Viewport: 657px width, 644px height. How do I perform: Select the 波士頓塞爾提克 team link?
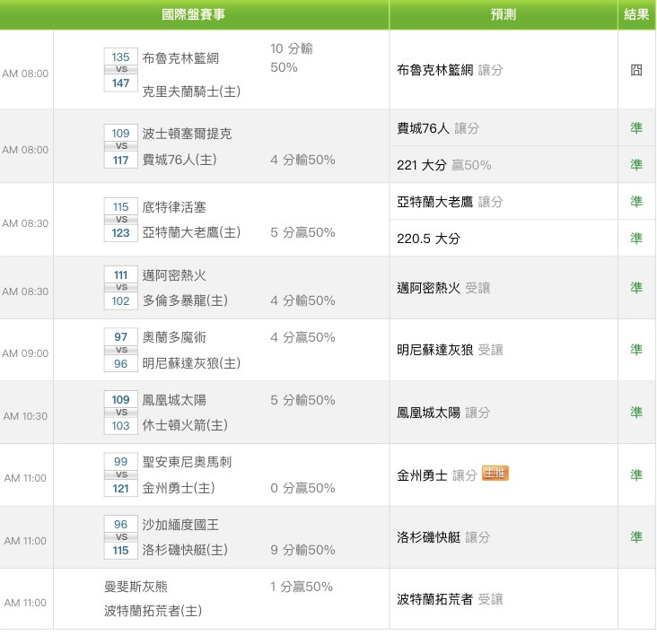(x=187, y=134)
